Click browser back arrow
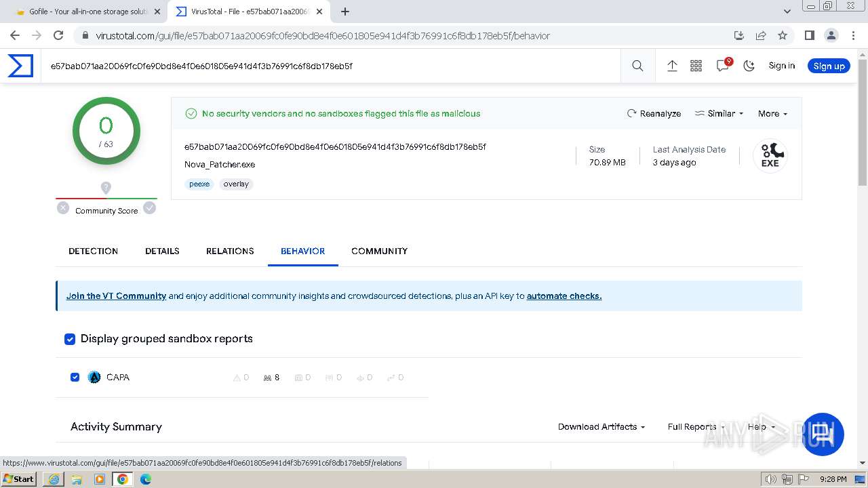Viewport: 868px width, 488px height. point(15,35)
